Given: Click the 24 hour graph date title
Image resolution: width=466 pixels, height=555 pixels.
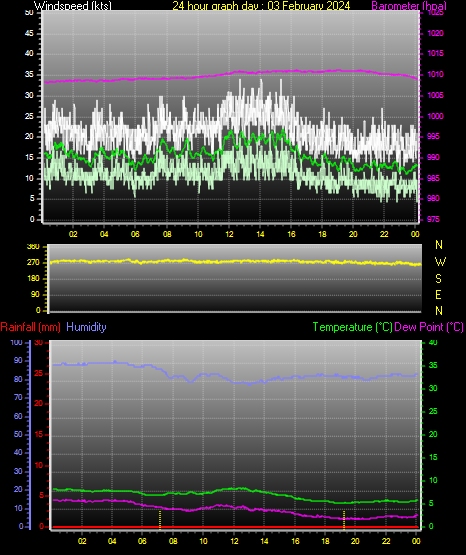Looking at the screenshot, I should point(261,5).
